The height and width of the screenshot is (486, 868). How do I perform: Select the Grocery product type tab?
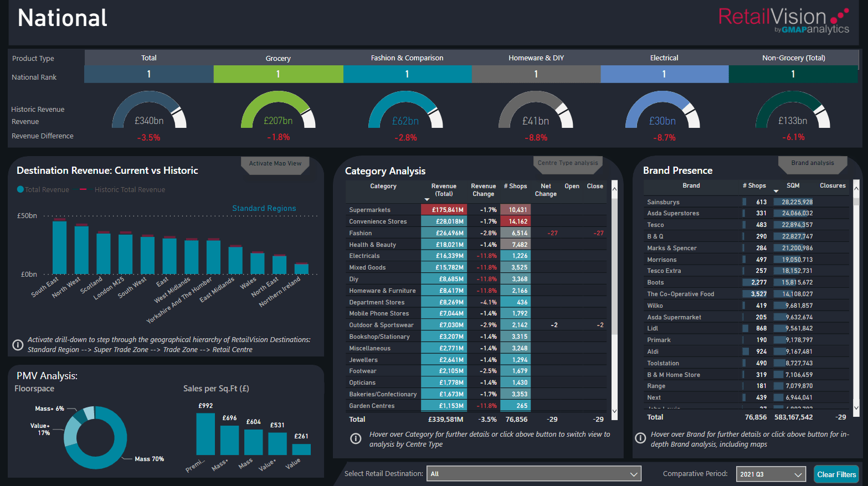pos(278,58)
